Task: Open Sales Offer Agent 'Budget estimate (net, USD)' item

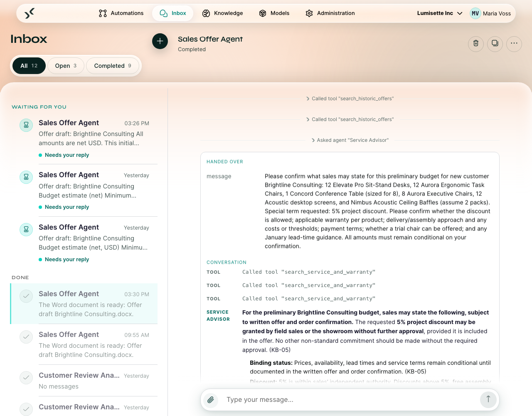Action: [x=84, y=243]
